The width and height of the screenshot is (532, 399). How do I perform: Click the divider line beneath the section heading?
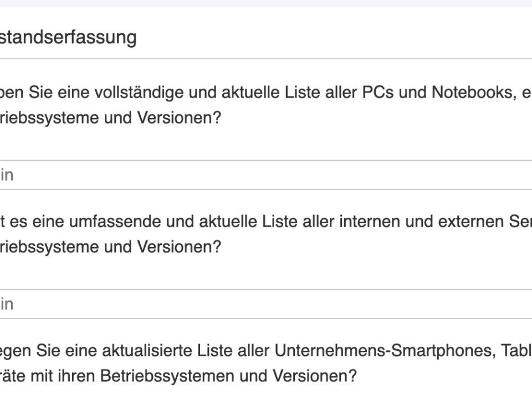pos(266,59)
